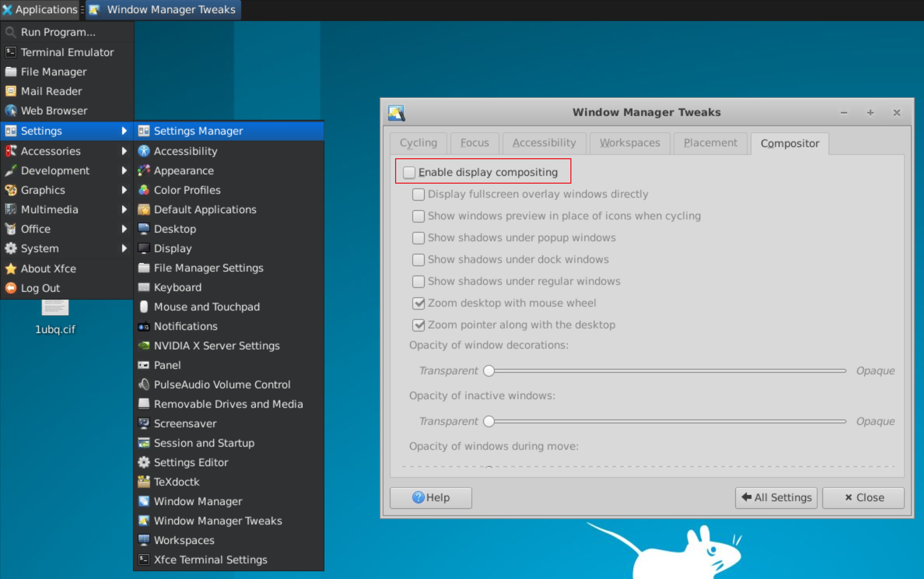Viewport: 924px width, 579px height.
Task: Enable display compositing checkbox
Action: coord(410,172)
